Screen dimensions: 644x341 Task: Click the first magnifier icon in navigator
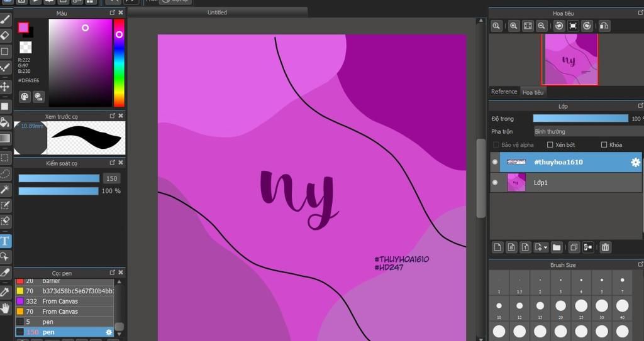[x=496, y=26]
